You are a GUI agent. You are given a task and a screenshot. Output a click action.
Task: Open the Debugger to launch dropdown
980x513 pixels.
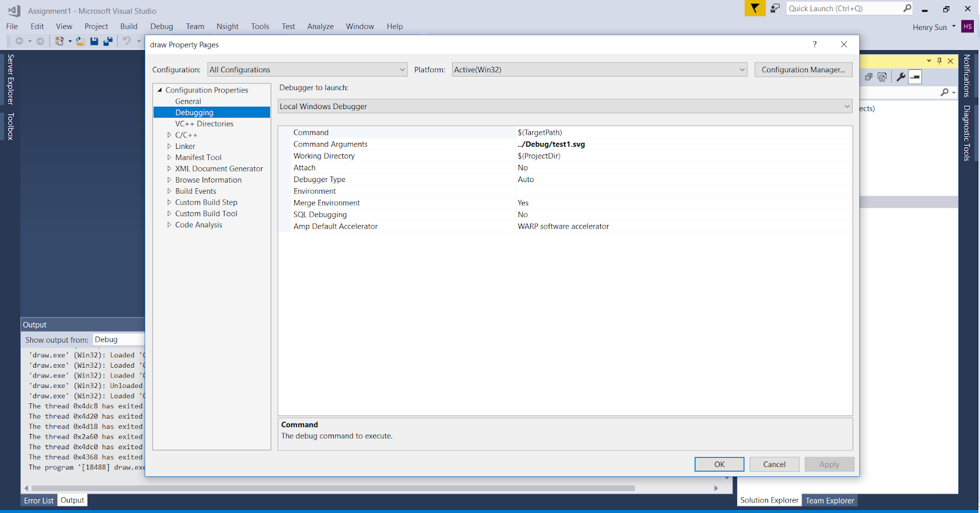pos(565,106)
